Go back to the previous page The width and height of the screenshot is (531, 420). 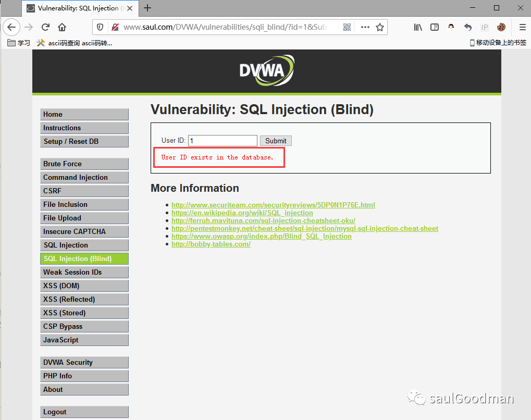point(11,27)
